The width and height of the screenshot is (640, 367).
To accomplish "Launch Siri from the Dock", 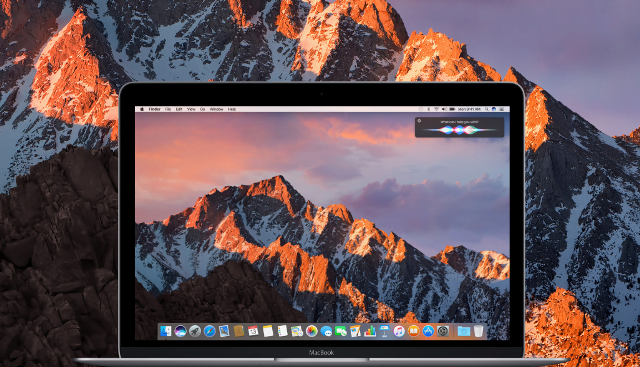I will pos(180,331).
